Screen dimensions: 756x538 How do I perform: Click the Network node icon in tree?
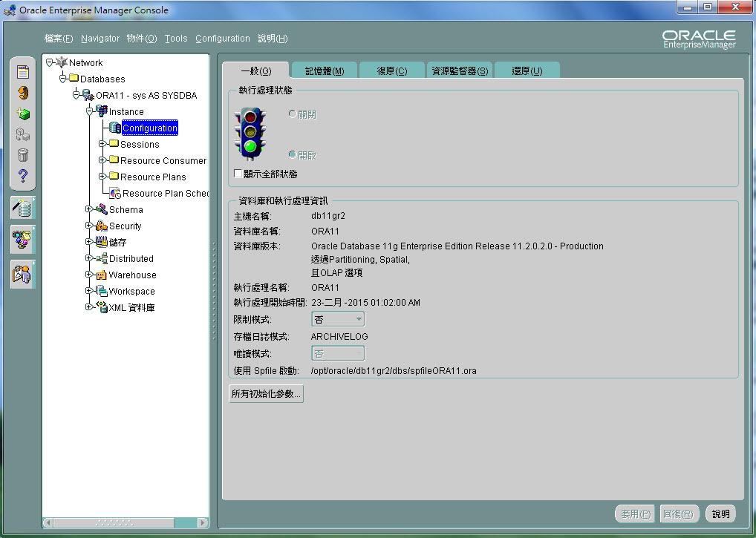pyautogui.click(x=61, y=62)
